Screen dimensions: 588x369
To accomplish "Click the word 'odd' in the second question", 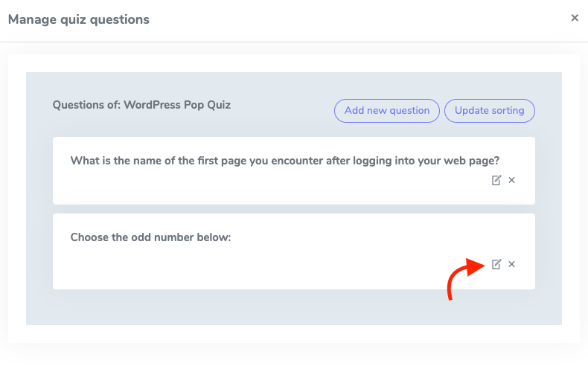I will click(147, 237).
